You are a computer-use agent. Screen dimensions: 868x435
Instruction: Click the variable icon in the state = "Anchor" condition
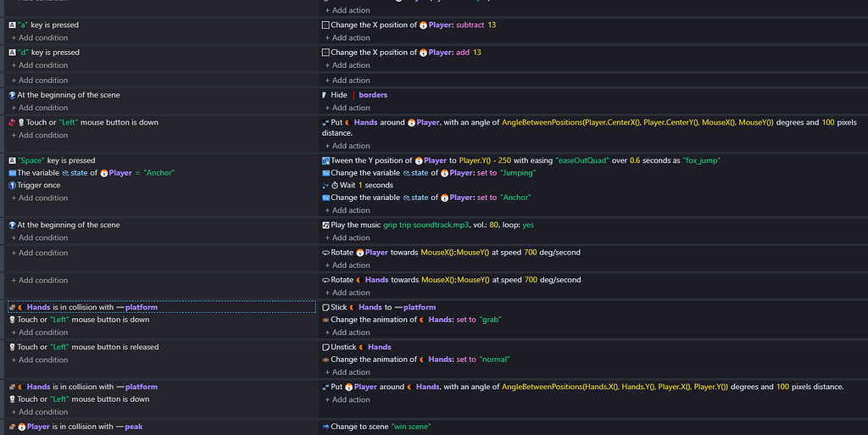(12, 173)
